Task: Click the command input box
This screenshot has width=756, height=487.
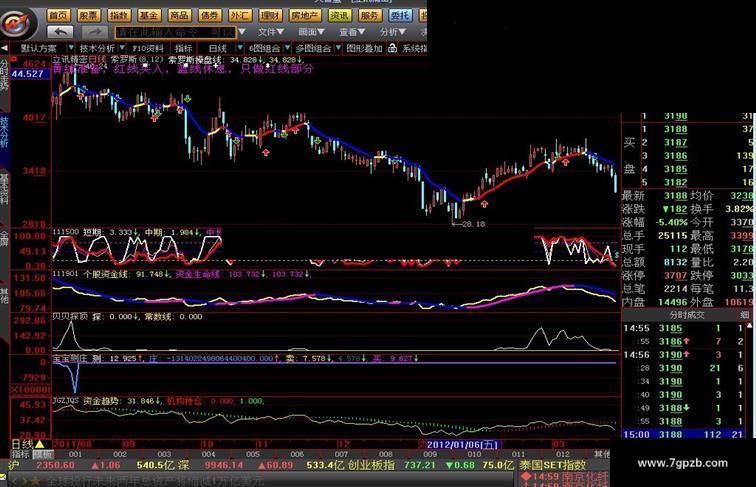Action: click(175, 32)
